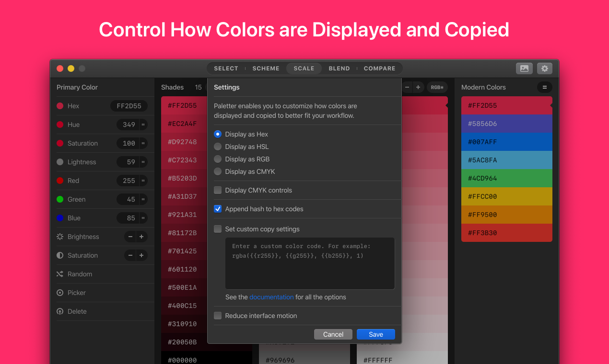Click the Random row label
The image size is (609, 364).
80,274
